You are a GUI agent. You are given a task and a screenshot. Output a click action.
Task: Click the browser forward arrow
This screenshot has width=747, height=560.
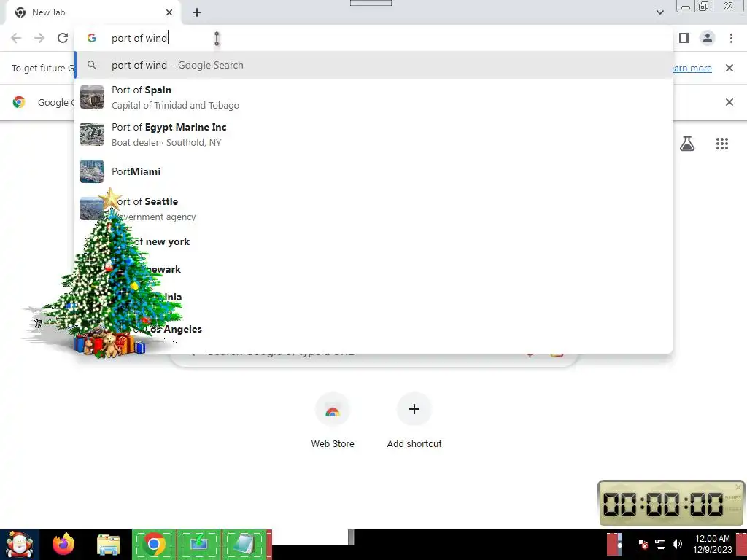(x=39, y=38)
